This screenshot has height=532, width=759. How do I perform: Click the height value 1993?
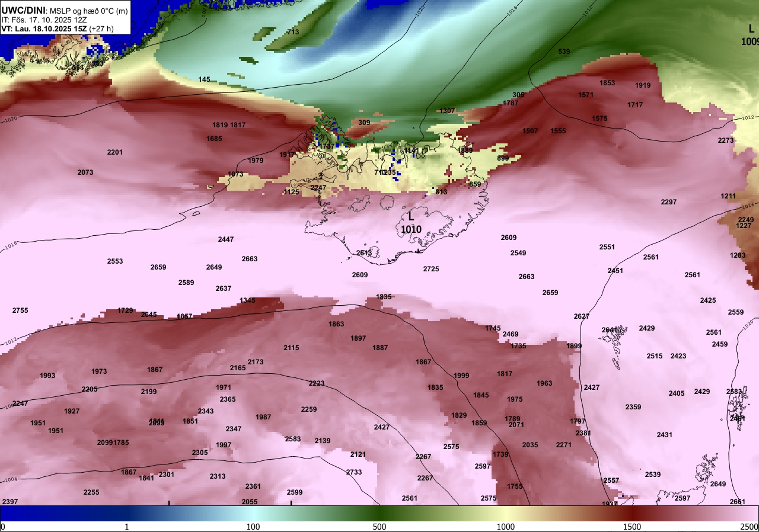(48, 376)
